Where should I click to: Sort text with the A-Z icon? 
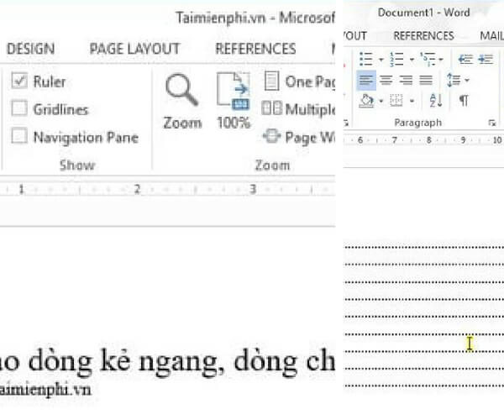point(436,101)
